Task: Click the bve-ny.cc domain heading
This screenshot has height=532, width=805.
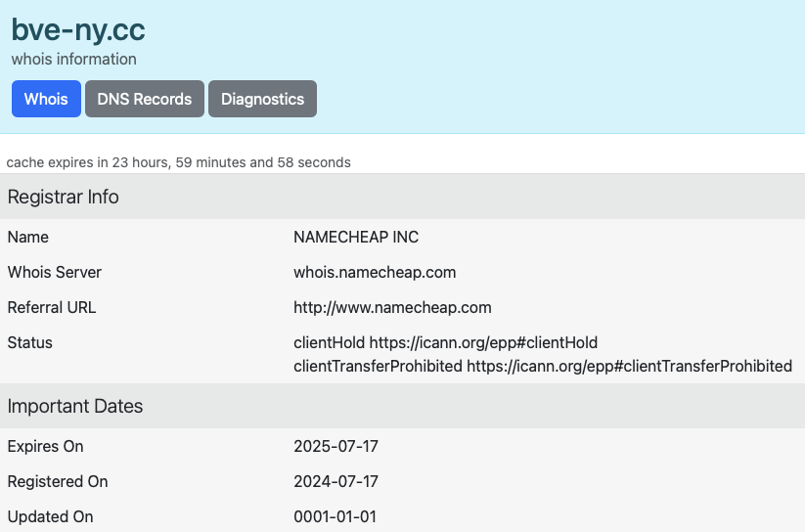Action: coord(78,29)
